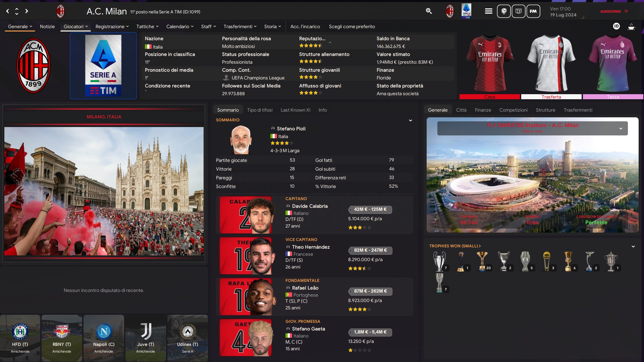The height and width of the screenshot is (362, 644).
Task: Click the world globe icon button
Action: tap(503, 11)
